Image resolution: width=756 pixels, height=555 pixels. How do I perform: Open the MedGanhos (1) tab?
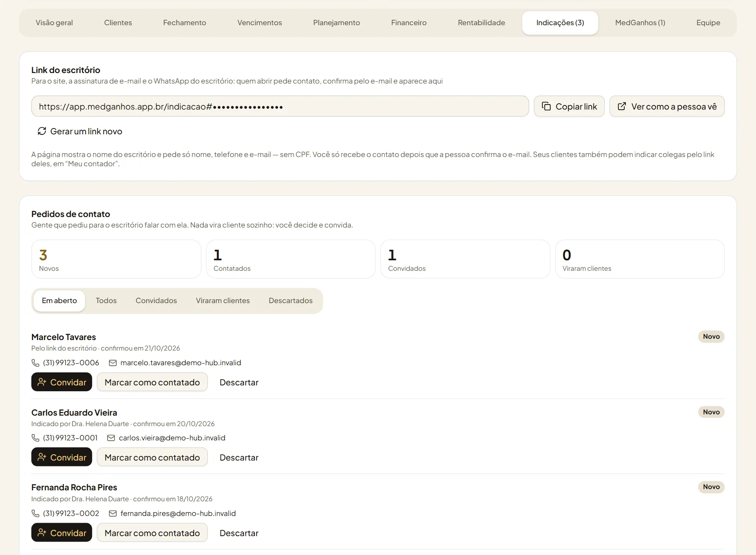[640, 23]
